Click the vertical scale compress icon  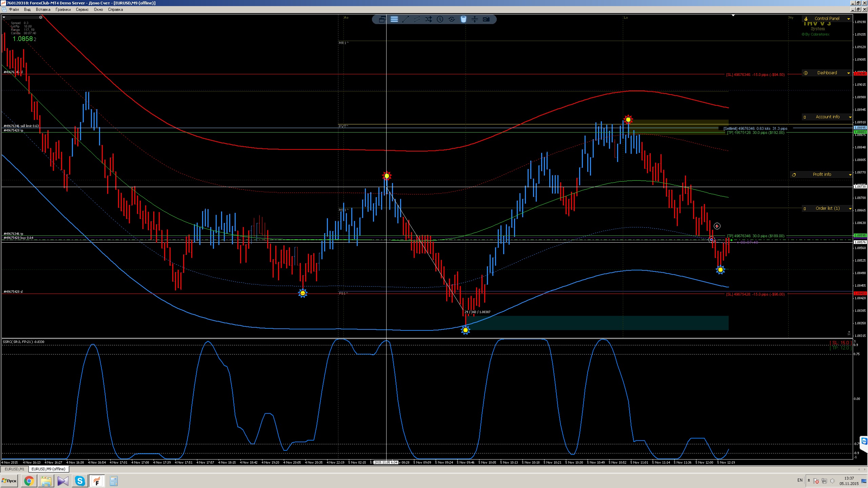(x=475, y=19)
